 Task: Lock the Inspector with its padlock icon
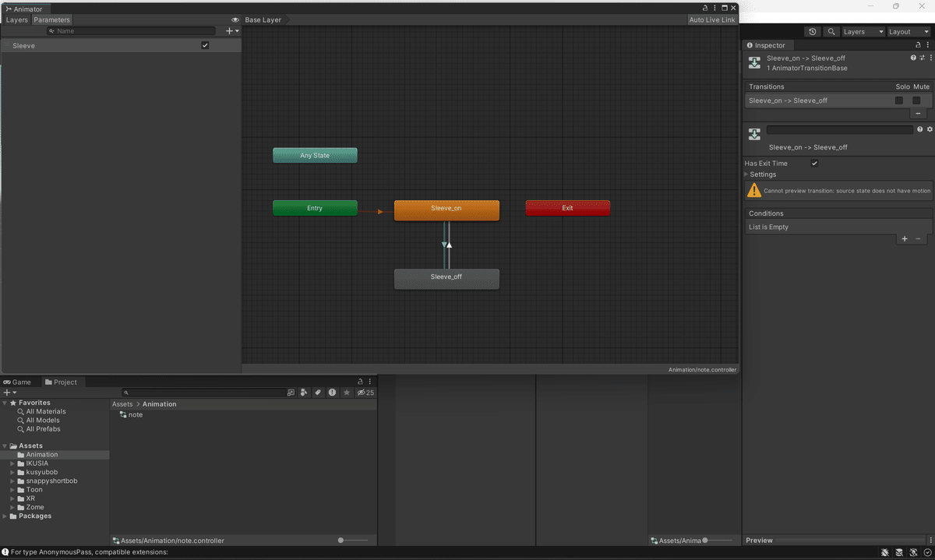pyautogui.click(x=918, y=44)
